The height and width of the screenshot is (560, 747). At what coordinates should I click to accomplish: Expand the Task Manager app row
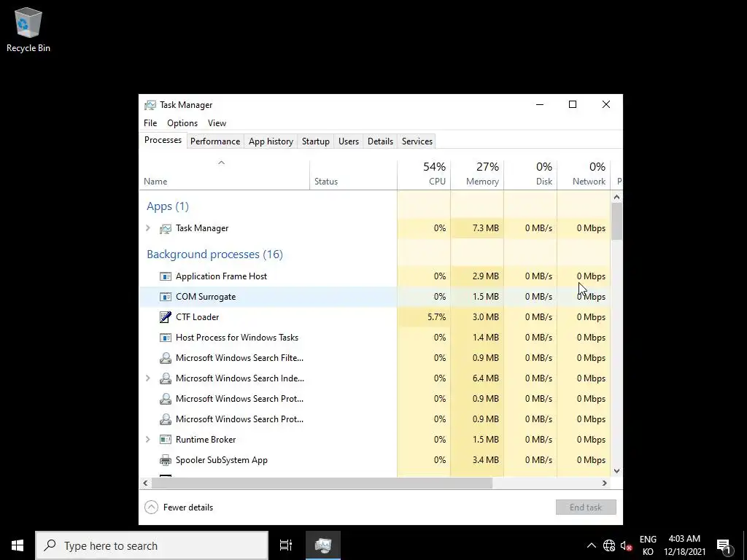click(x=147, y=228)
